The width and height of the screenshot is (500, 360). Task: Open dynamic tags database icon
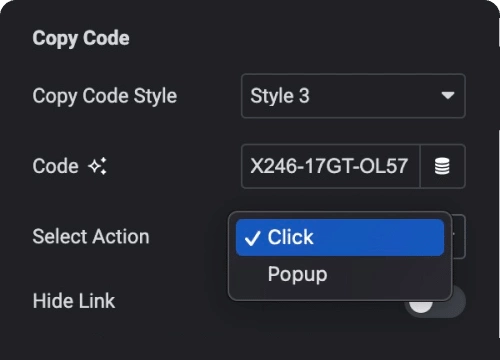442,166
